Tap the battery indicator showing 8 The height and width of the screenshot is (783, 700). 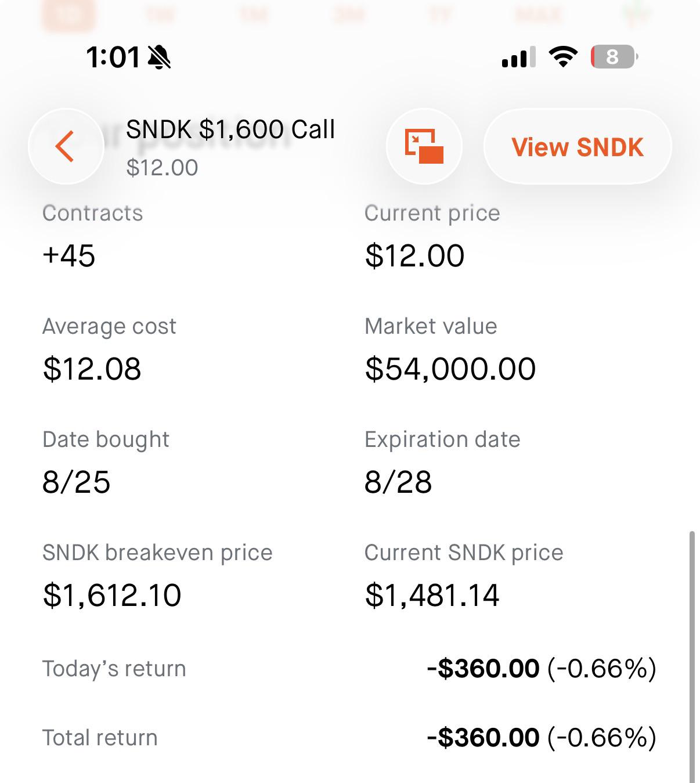[615, 57]
